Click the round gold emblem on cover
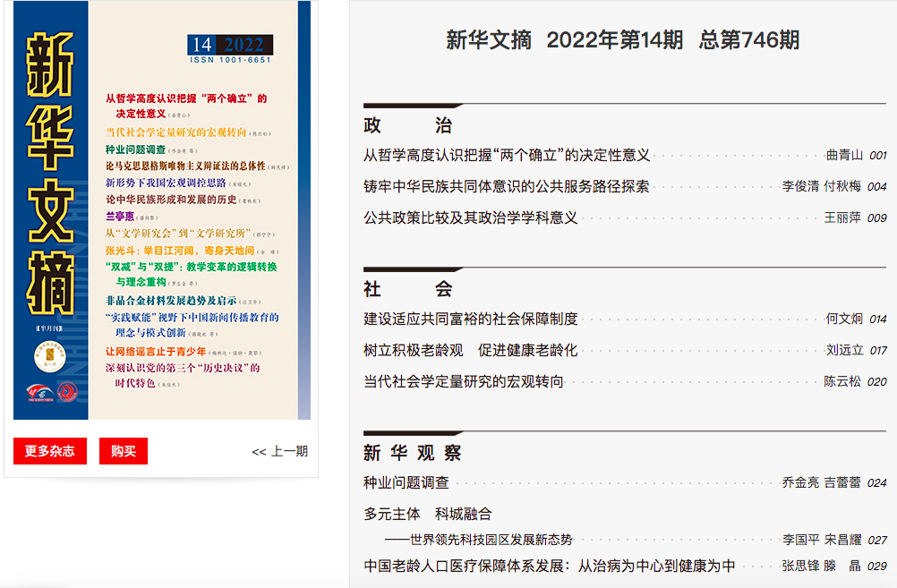The width and height of the screenshot is (897, 588). (50, 356)
